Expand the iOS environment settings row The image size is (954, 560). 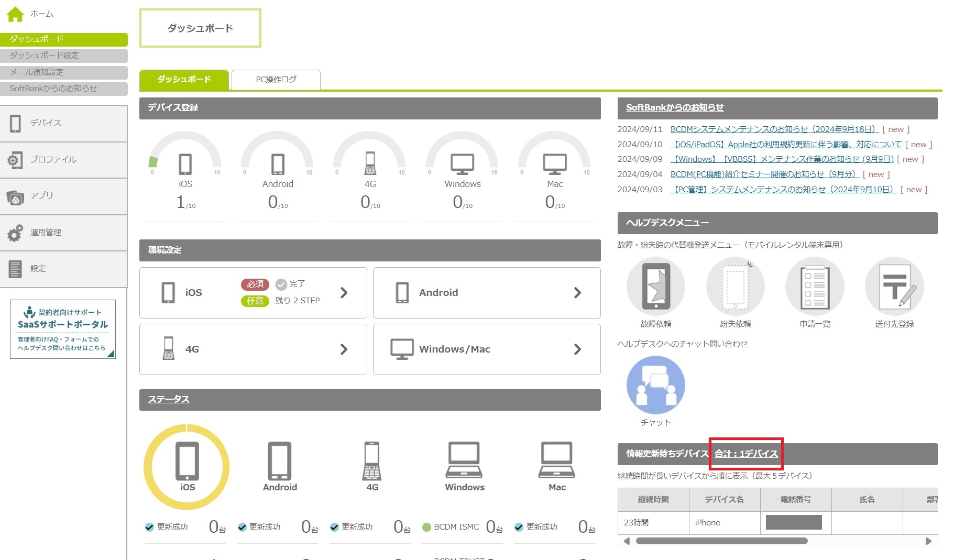(253, 293)
